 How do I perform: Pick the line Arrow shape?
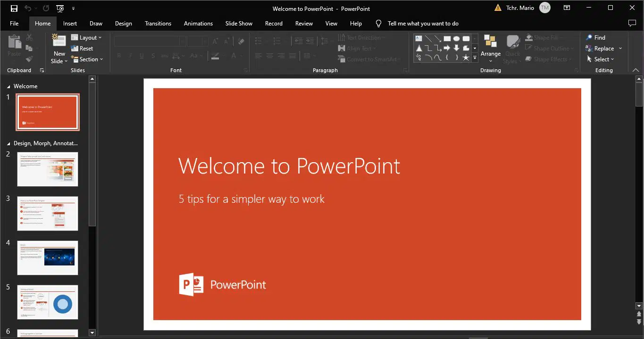point(438,39)
